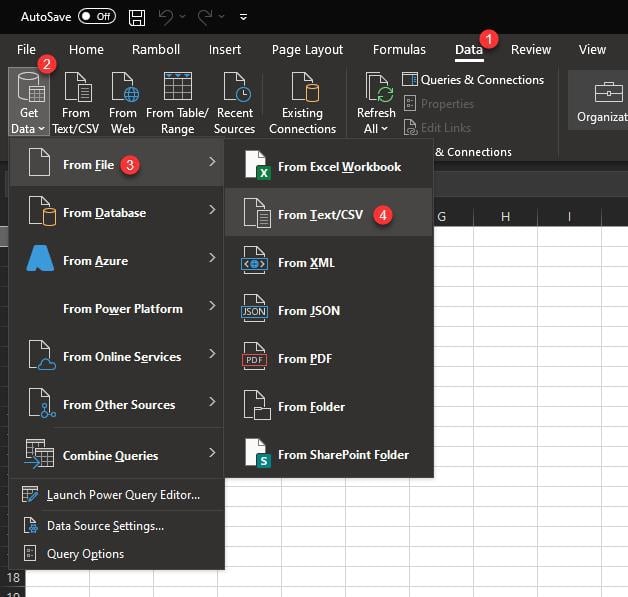Toggle the AutoSave switch
The image size is (628, 597).
(96, 17)
